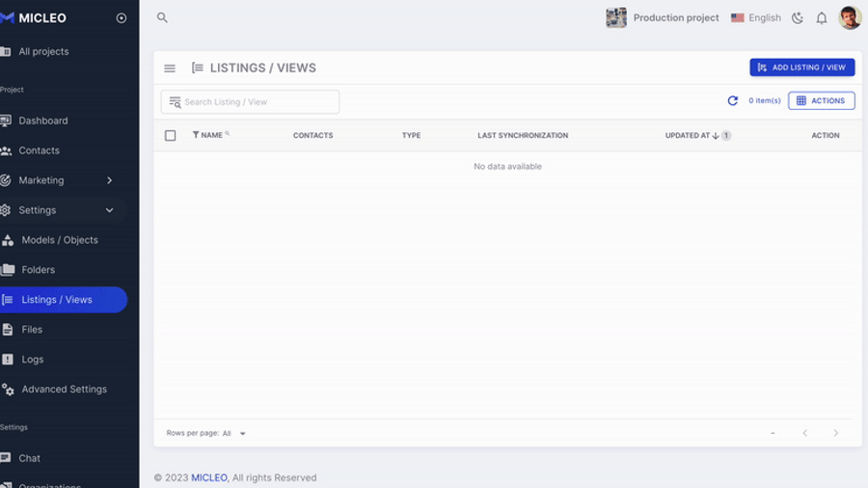Open Contacts page
This screenshot has height=488, width=868.
[39, 150]
